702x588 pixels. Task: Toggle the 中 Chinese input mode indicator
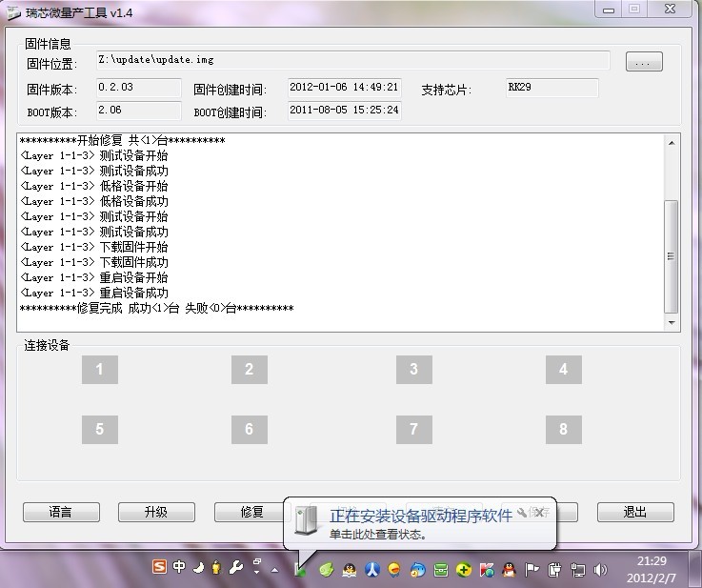coord(179,567)
